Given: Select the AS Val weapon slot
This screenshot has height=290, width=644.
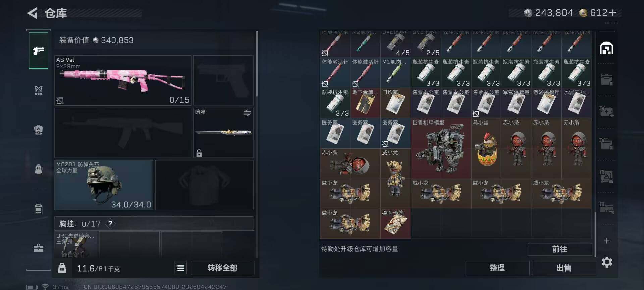Looking at the screenshot, I should [123, 81].
